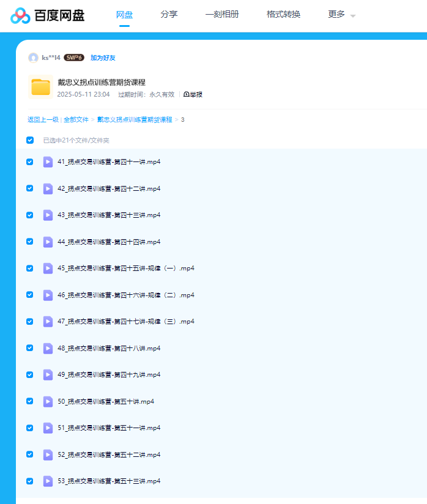This screenshot has height=504, width=427.
Task: Click the SVIP6 membership badge
Action: click(x=74, y=57)
